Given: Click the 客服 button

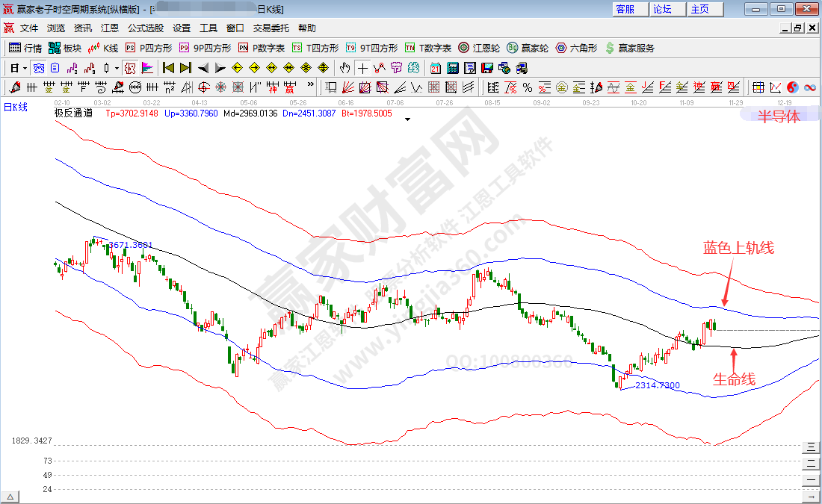Looking at the screenshot, I should point(625,9).
